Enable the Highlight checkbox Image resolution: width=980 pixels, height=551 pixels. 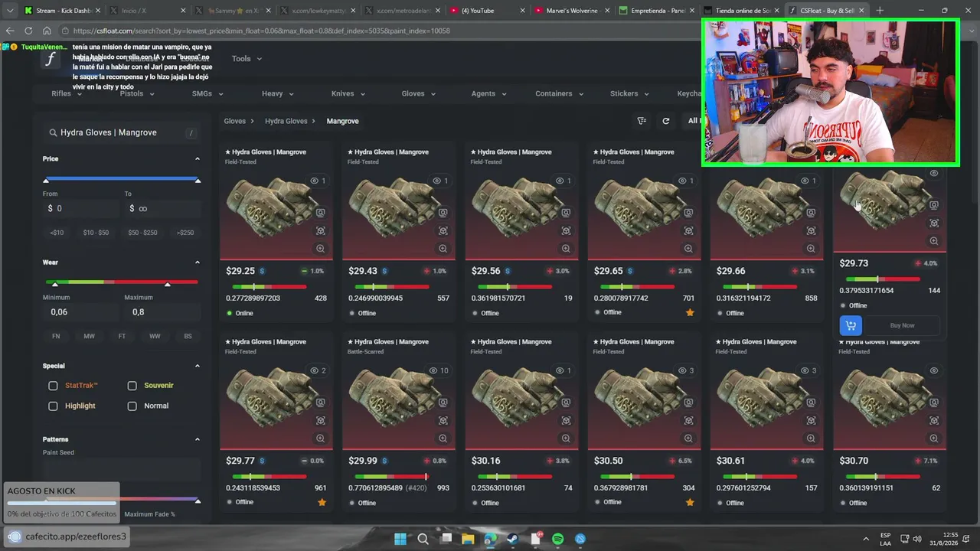click(x=53, y=406)
